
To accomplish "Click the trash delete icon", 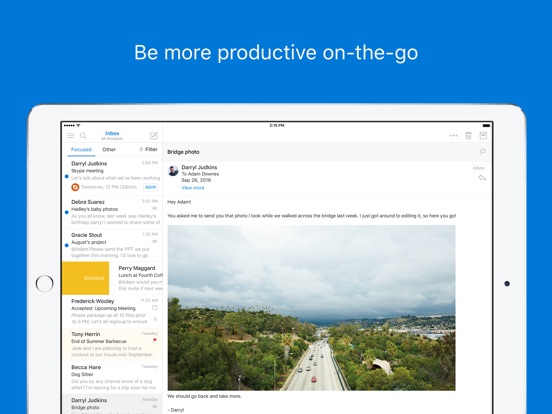I will (468, 136).
